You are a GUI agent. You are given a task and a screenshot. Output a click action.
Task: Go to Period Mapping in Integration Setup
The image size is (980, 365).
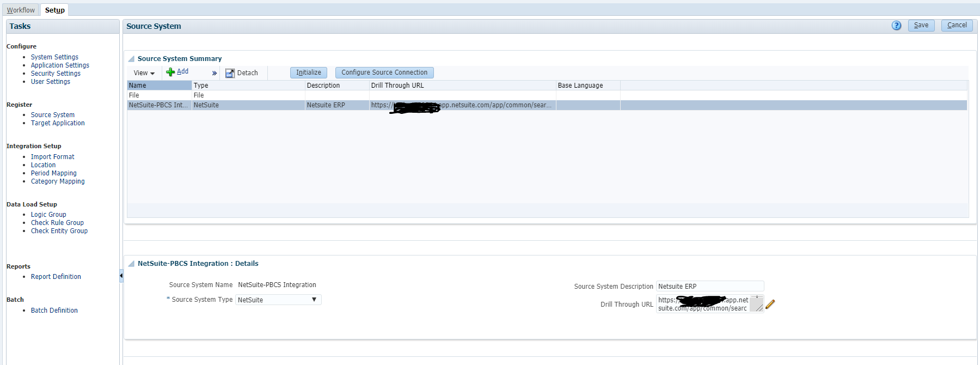(53, 173)
